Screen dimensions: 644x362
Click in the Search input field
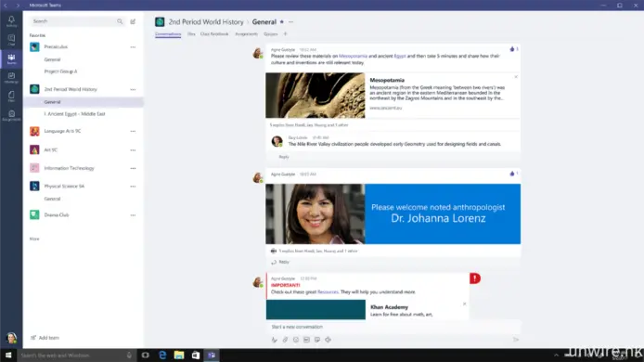73,21
